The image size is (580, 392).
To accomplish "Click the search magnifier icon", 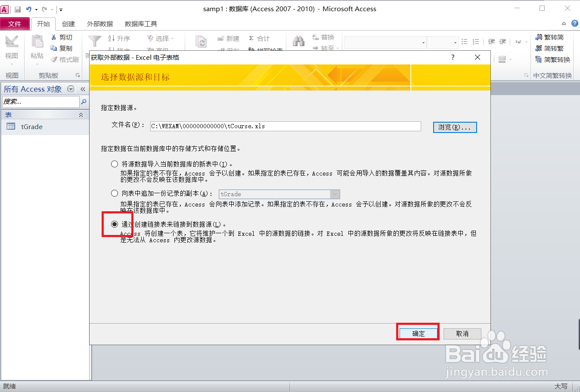I will pos(84,102).
